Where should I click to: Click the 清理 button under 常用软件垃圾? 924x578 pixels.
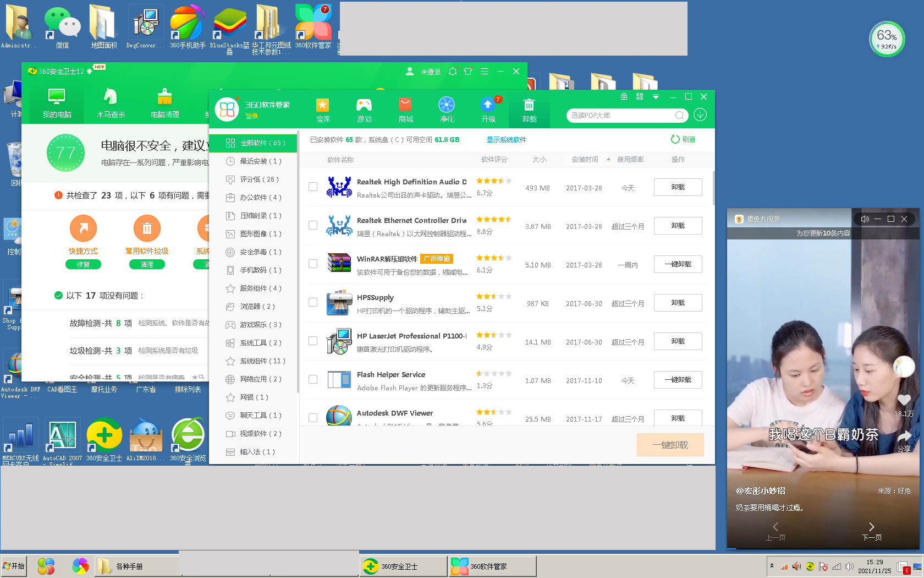click(x=147, y=264)
